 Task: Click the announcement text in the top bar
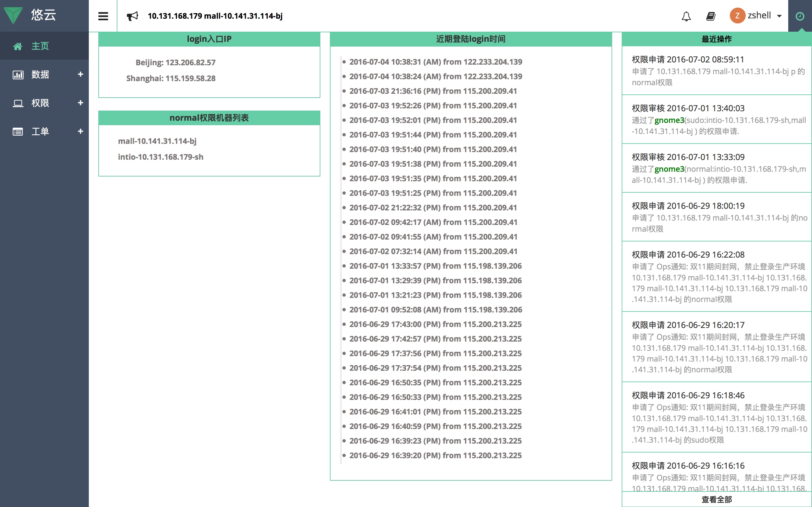pyautogui.click(x=215, y=16)
